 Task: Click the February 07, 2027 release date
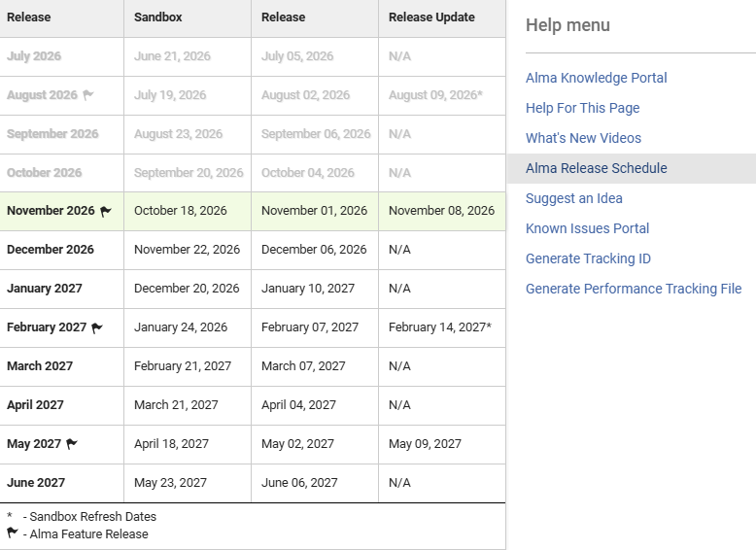point(310,327)
